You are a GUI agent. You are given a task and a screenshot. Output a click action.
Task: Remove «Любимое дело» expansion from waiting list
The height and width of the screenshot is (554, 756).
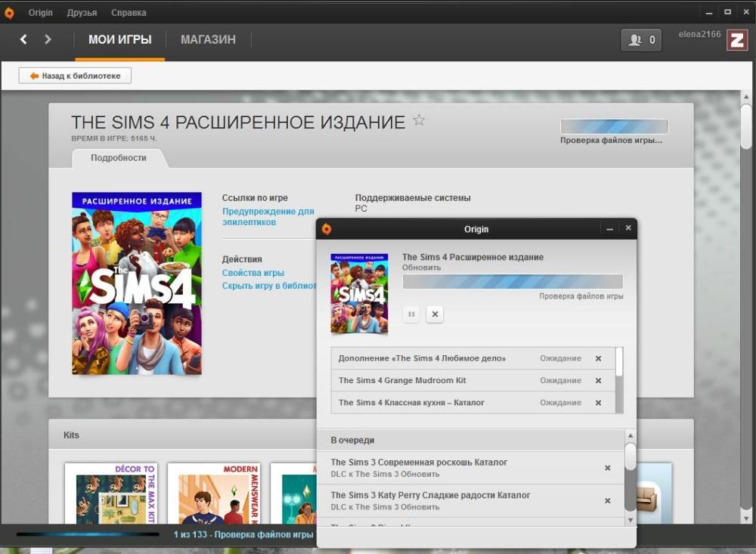click(x=598, y=358)
